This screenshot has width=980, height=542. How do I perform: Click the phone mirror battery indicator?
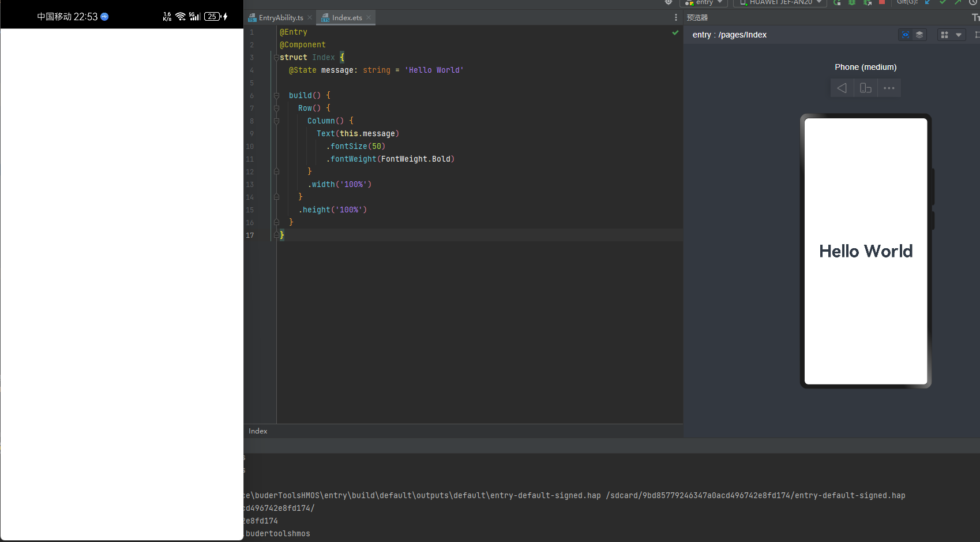tap(212, 17)
